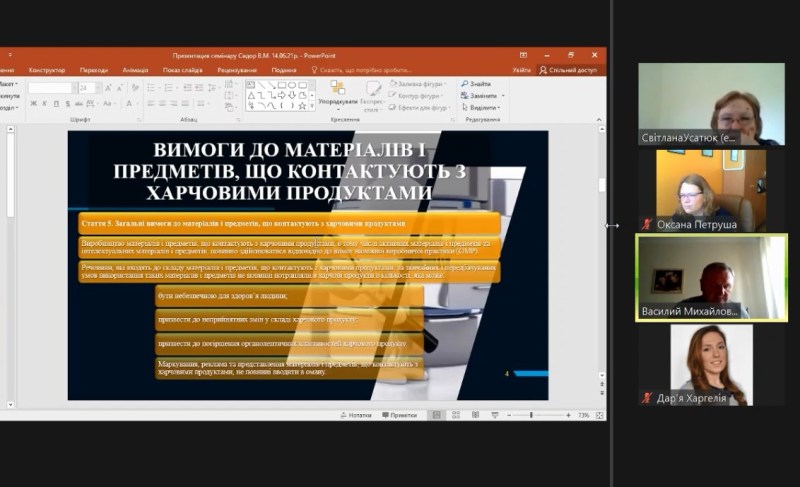The image size is (800, 487).
Task: Toggle strikethrough (abc) formatting
Action: pos(79,104)
